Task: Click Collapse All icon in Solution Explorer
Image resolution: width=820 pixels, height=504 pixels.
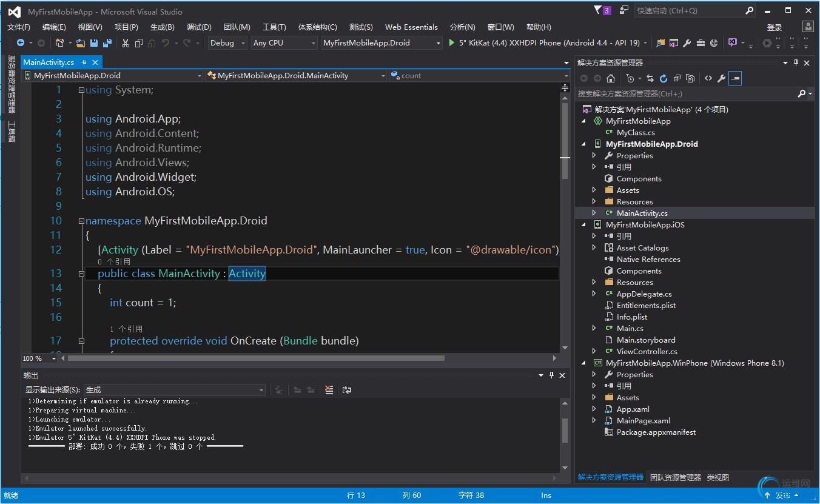Action: coord(676,78)
